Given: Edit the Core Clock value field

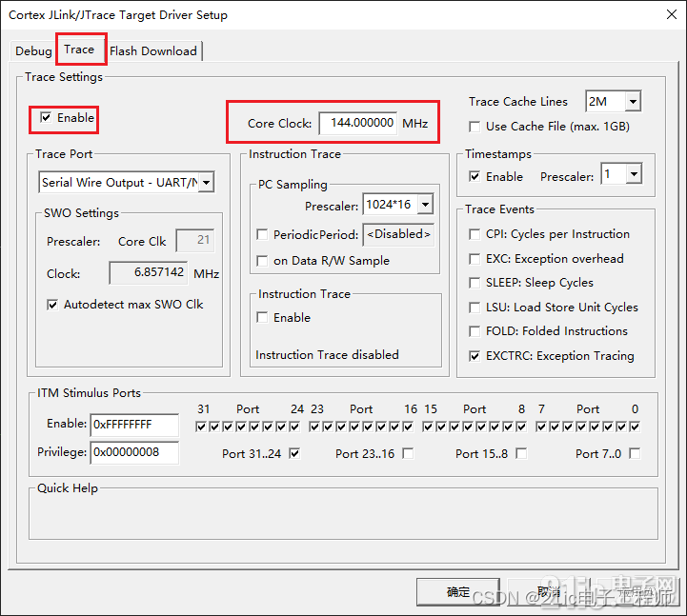Looking at the screenshot, I should [x=358, y=123].
